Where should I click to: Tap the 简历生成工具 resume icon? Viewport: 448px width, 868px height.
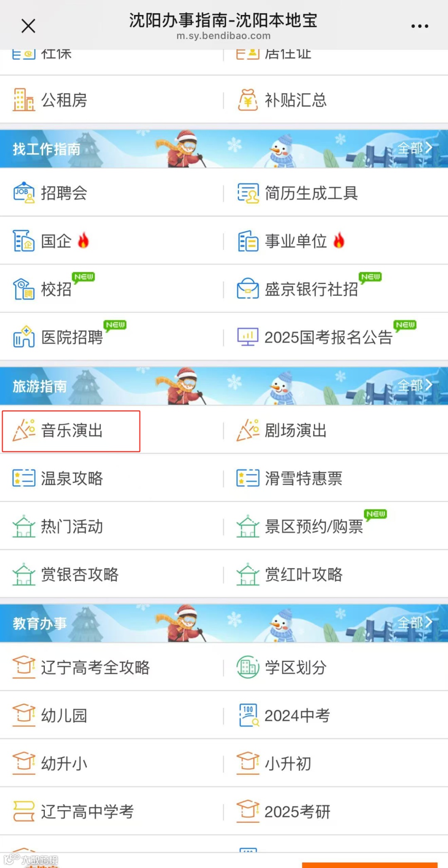(x=248, y=193)
